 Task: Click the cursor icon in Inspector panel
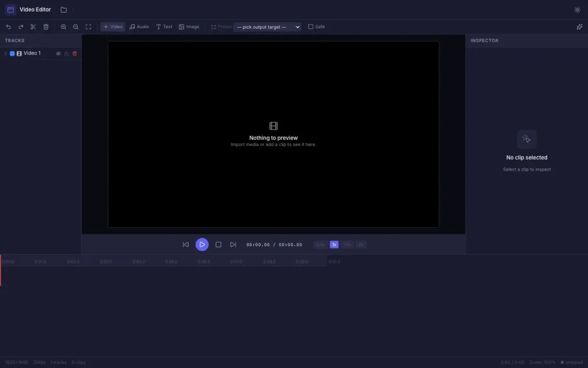tap(527, 139)
